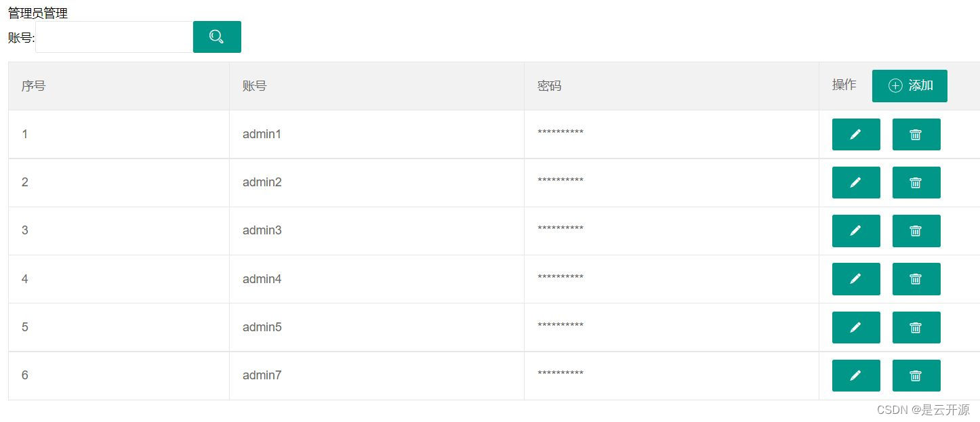Remove admin2 with the trash icon
The image size is (980, 422).
click(916, 182)
